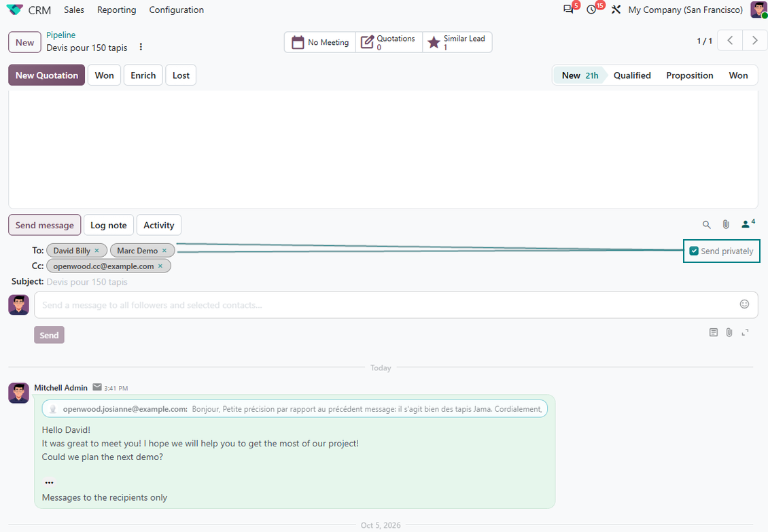The height and width of the screenshot is (532, 768).
Task: Mark opportunity as Won button
Action: pyautogui.click(x=105, y=75)
